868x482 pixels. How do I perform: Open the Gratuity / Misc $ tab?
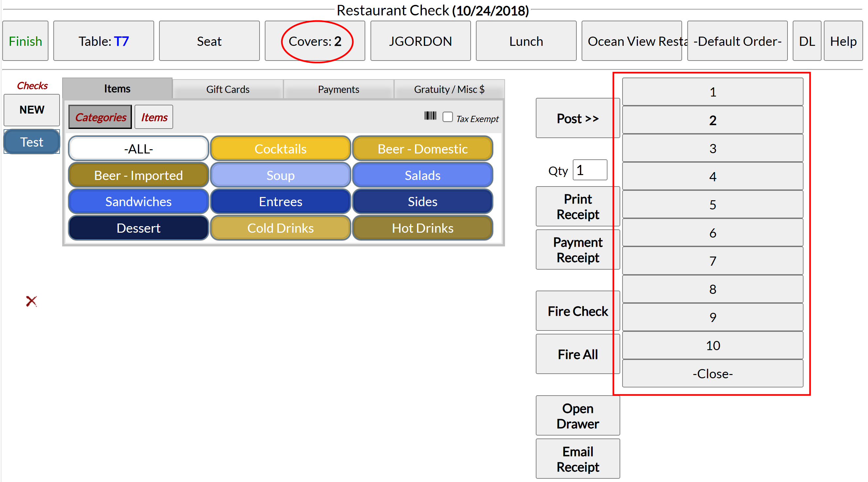[449, 90]
